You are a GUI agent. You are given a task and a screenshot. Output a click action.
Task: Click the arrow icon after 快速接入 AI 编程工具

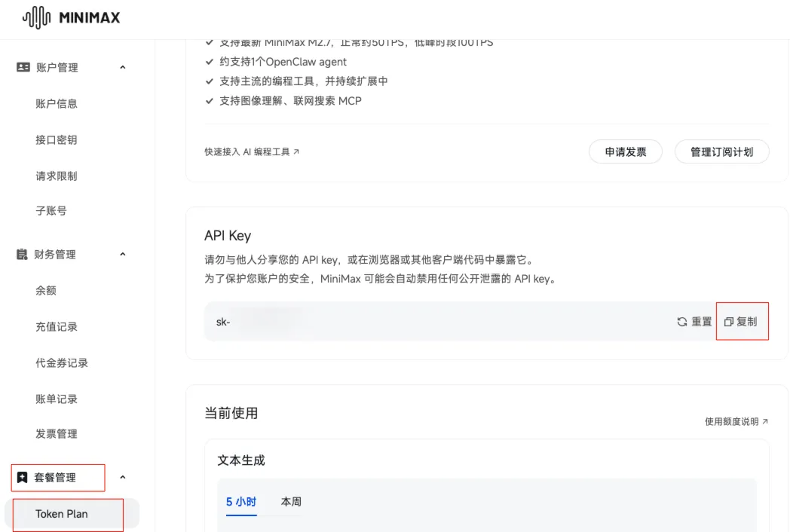point(296,151)
